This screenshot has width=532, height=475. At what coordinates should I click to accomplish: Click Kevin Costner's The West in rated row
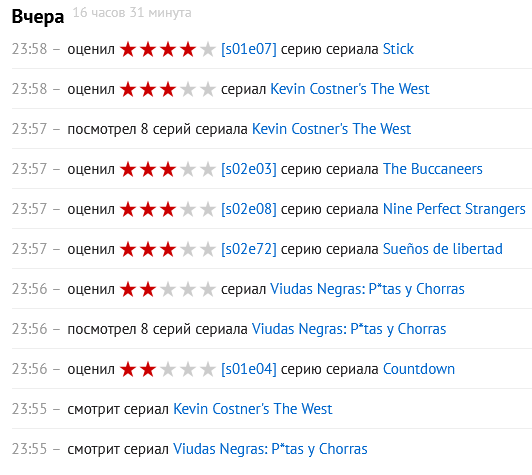(x=350, y=89)
